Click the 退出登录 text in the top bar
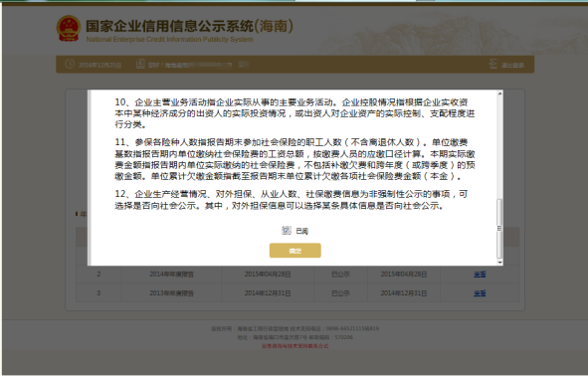The image size is (588, 376). point(512,66)
